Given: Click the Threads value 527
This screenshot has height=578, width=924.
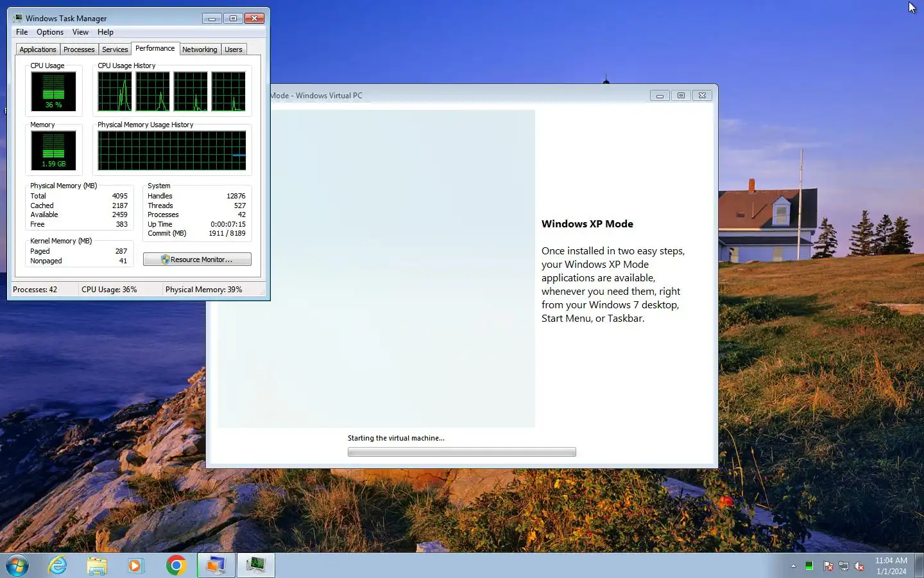Looking at the screenshot, I should click(240, 206).
